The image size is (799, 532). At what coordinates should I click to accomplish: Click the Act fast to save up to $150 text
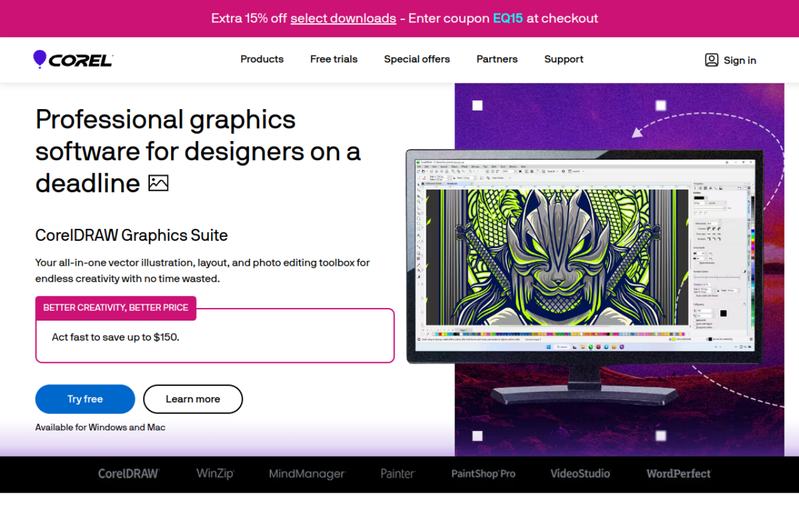tap(115, 337)
